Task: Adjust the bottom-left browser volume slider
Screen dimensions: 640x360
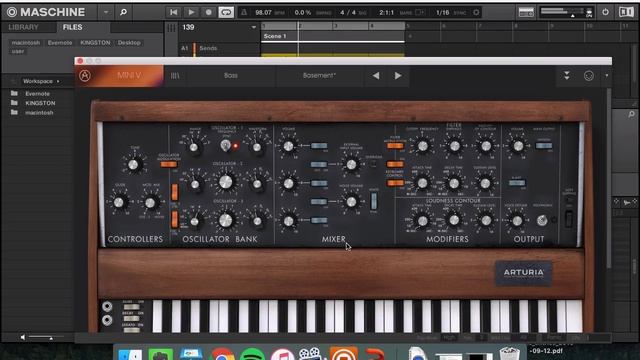Action: pyautogui.click(x=46, y=337)
